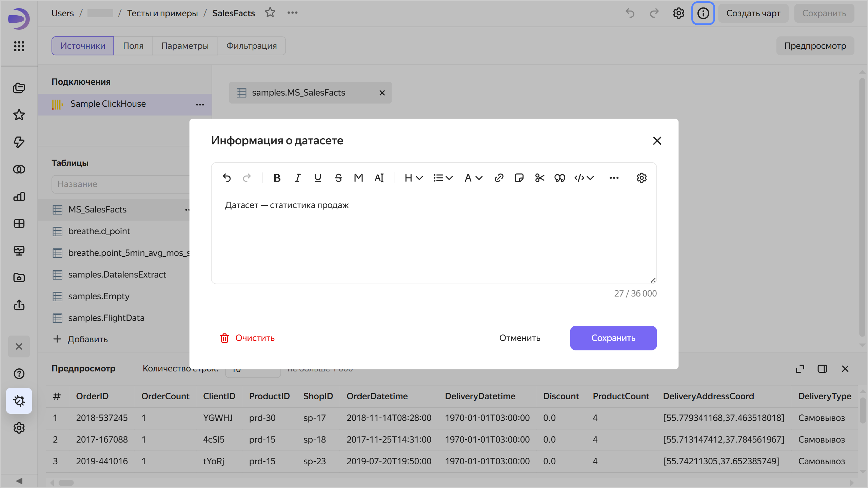Add SalesFacts dataset to favorites star
The image size is (868, 488).
tap(270, 13)
